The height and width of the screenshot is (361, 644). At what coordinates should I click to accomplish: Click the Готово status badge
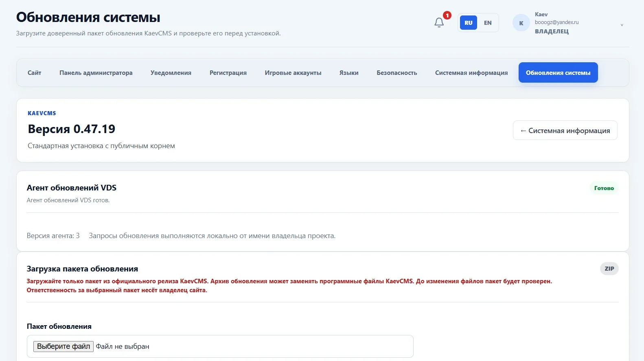pos(604,188)
